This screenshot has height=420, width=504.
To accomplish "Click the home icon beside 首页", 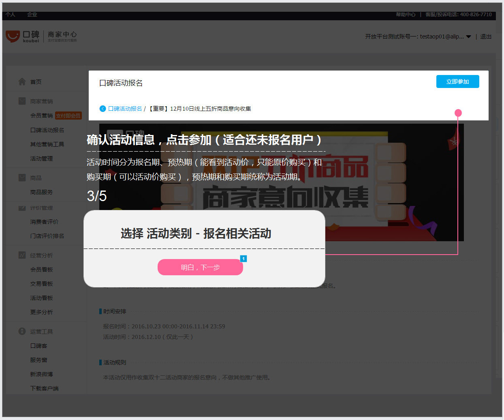I will (22, 81).
